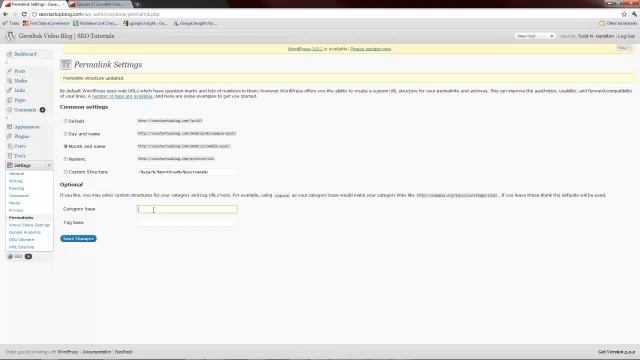Click the Tag base input field
The height and width of the screenshot is (360, 640).
coord(187,222)
